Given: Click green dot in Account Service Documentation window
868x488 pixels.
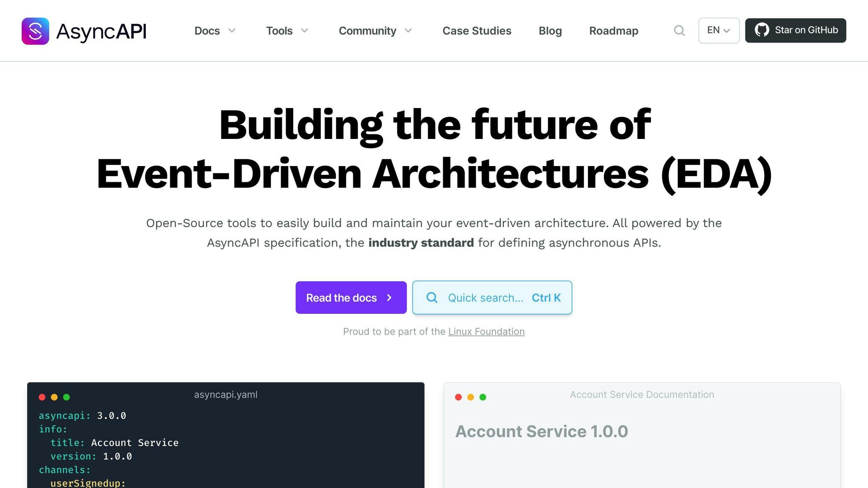Looking at the screenshot, I should click(483, 397).
